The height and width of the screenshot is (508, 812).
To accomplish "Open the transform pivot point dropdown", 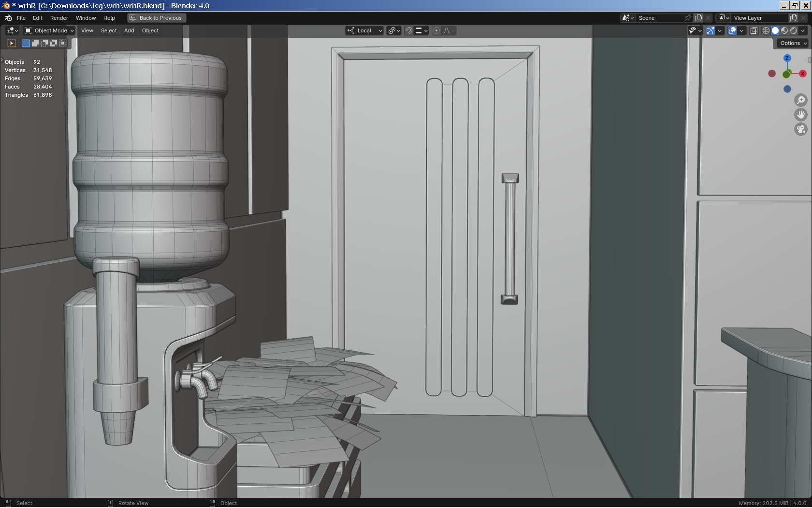I will 394,30.
